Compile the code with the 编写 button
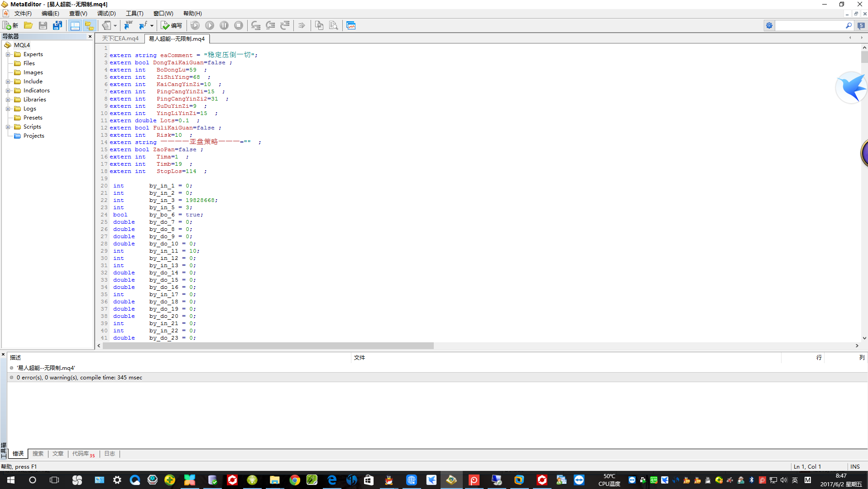868x489 pixels. pyautogui.click(x=172, y=25)
